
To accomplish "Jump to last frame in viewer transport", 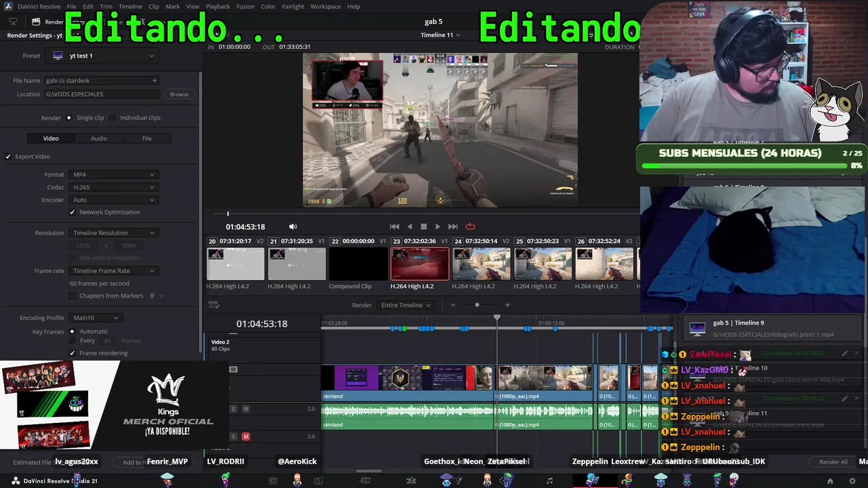I will [453, 226].
